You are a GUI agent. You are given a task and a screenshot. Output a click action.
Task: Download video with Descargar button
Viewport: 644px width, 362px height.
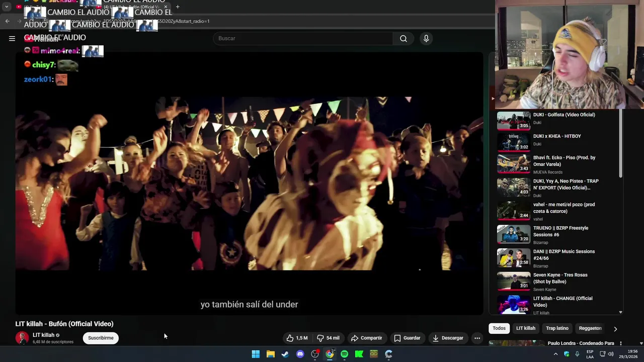[448, 338]
